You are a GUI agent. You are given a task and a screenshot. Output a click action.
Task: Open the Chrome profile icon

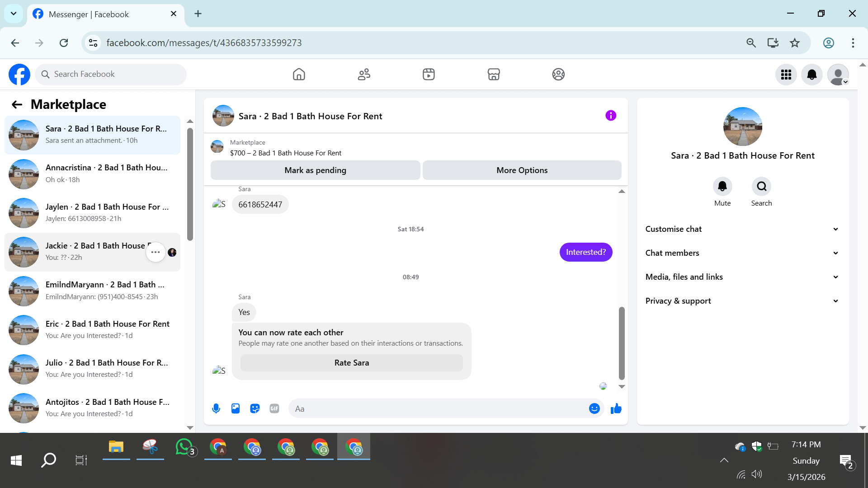point(829,43)
